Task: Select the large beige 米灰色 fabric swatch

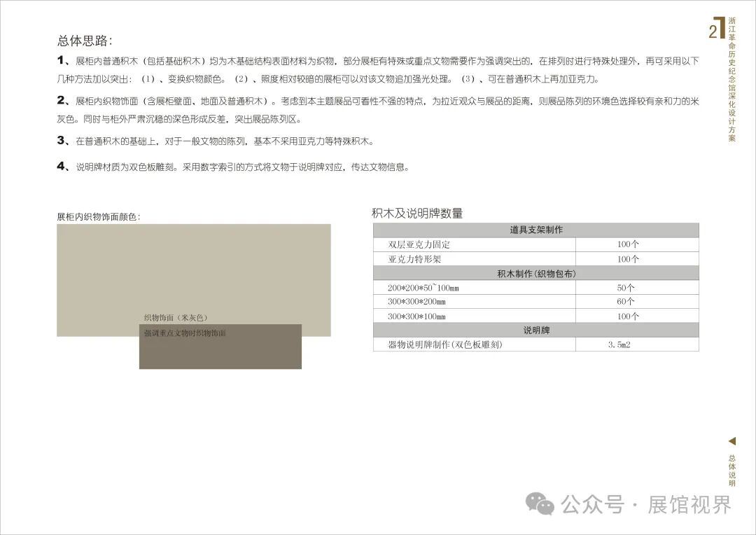Action: [x=193, y=270]
